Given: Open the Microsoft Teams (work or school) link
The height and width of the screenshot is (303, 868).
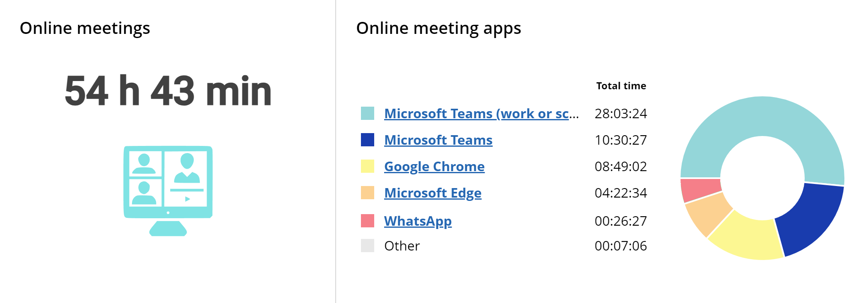Looking at the screenshot, I should coord(481,113).
